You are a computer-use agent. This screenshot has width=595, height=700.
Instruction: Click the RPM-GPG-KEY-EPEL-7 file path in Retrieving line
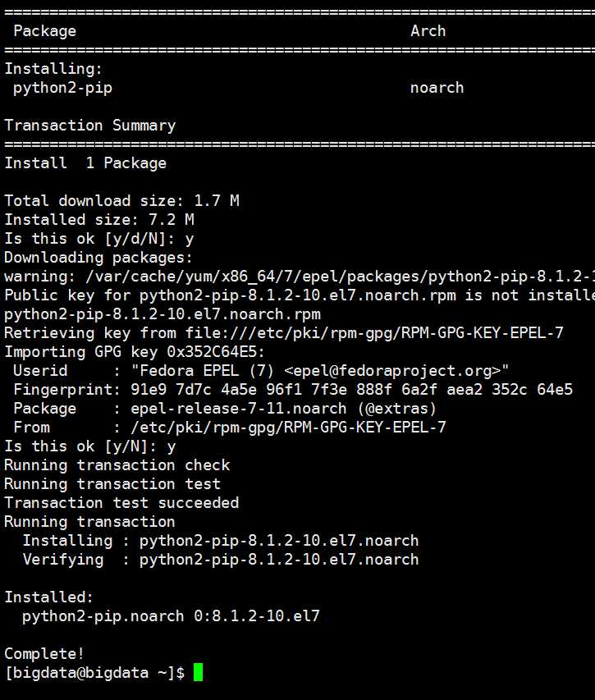pos(374,332)
